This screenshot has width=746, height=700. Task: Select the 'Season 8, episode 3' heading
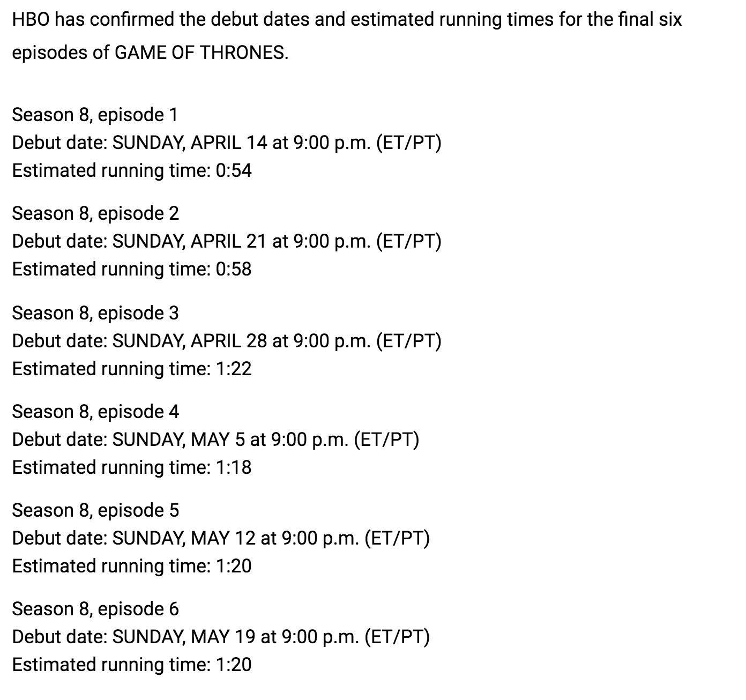click(95, 313)
